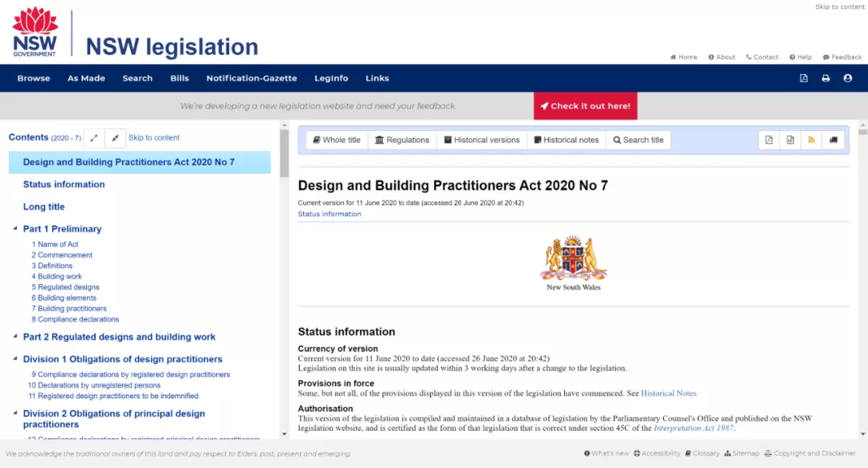This screenshot has width=868, height=468.
Task: Open the Links menu
Action: pyautogui.click(x=377, y=78)
